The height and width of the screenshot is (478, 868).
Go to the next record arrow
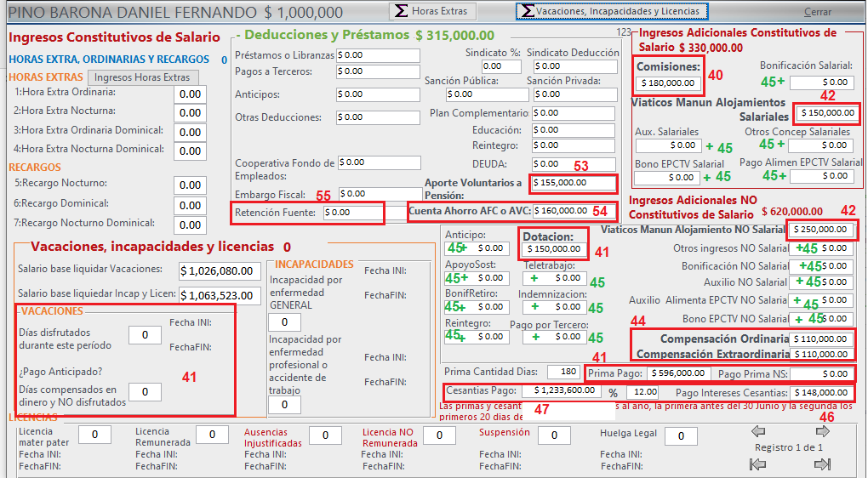pyautogui.click(x=822, y=431)
